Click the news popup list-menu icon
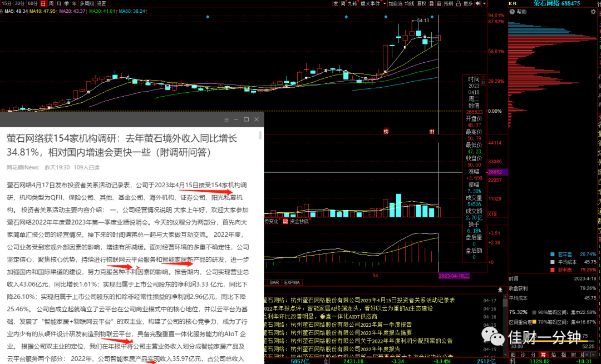The width and height of the screenshot is (601, 364). (226, 119)
